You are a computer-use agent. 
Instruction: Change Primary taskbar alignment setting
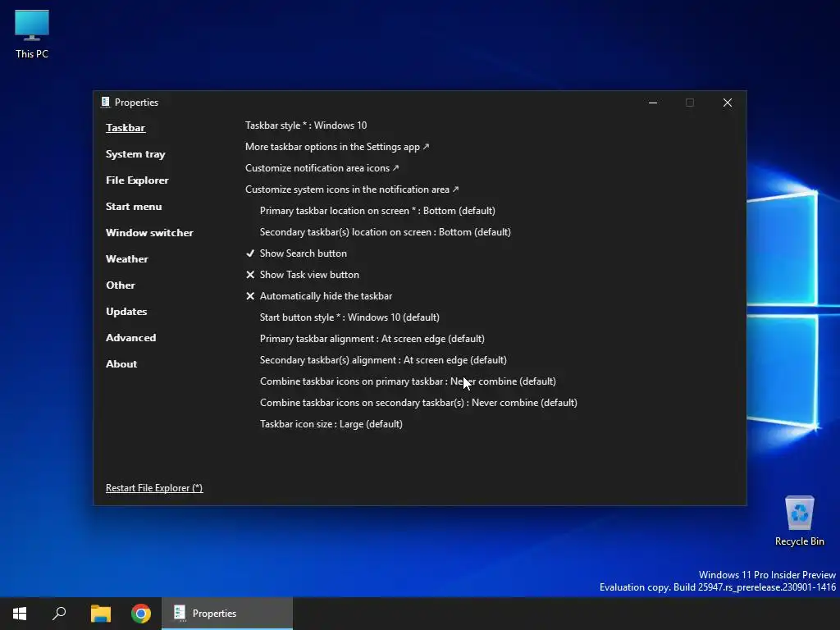(372, 339)
